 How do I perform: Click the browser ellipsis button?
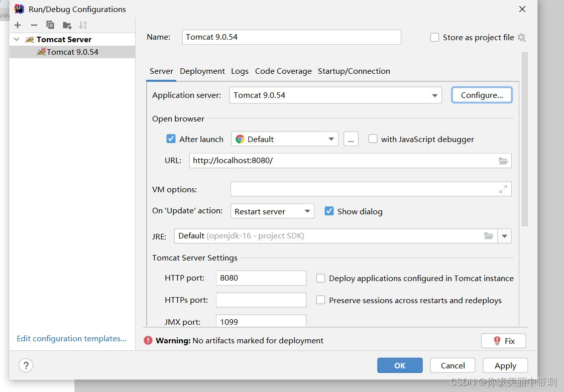point(351,139)
